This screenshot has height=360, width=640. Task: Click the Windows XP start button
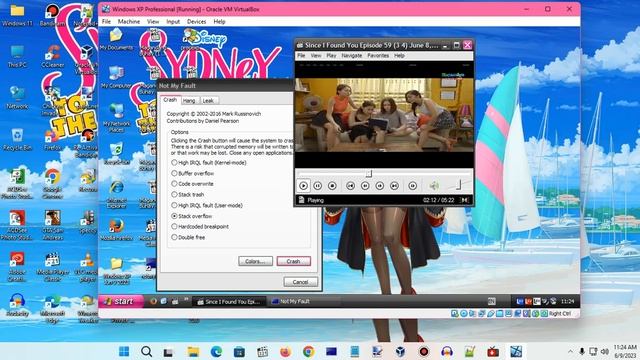[x=120, y=301]
